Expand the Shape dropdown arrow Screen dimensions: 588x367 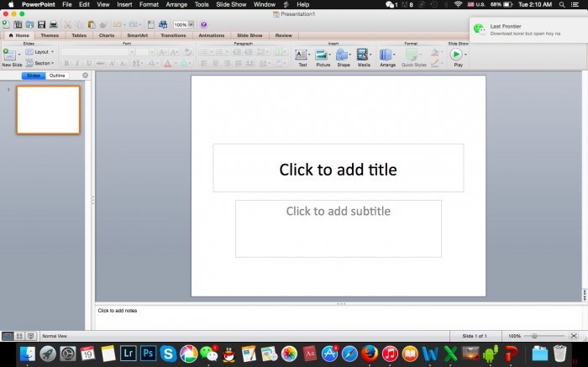point(350,55)
